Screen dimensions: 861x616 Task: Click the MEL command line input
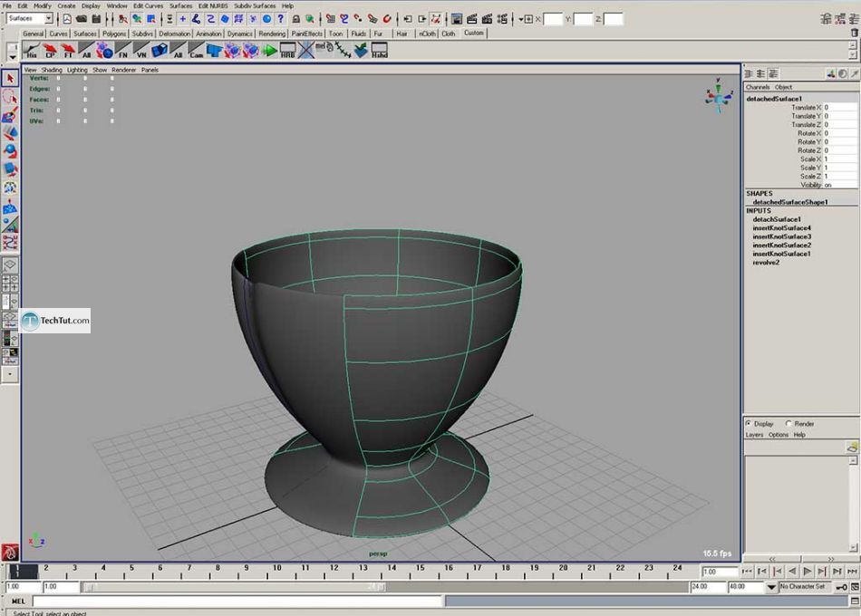[237, 602]
